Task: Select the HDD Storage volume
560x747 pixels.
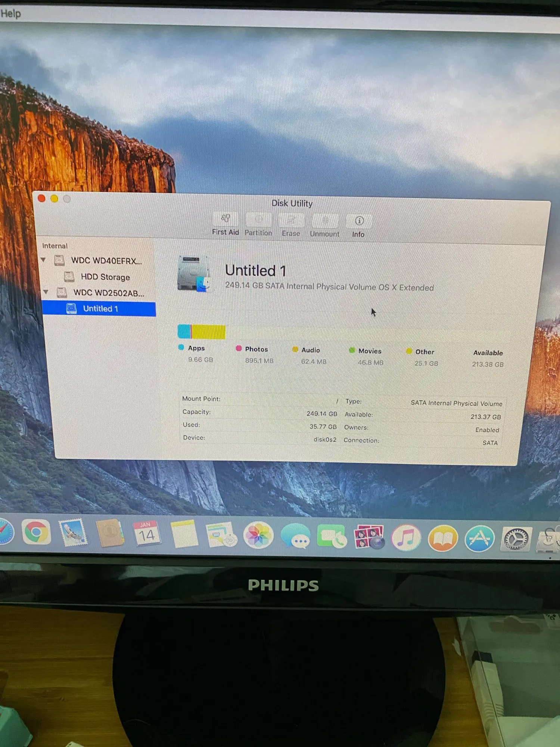Action: tap(98, 277)
